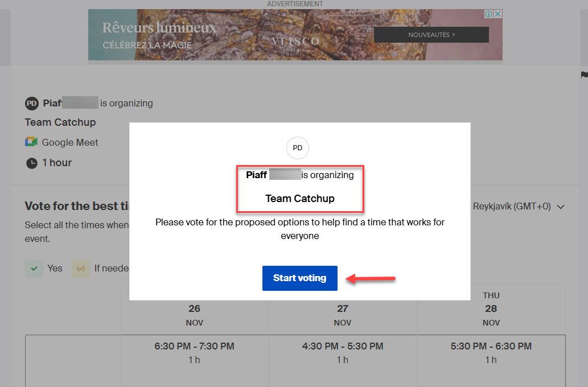The height and width of the screenshot is (387, 588).
Task: Click the Start voting button
Action: (x=299, y=278)
